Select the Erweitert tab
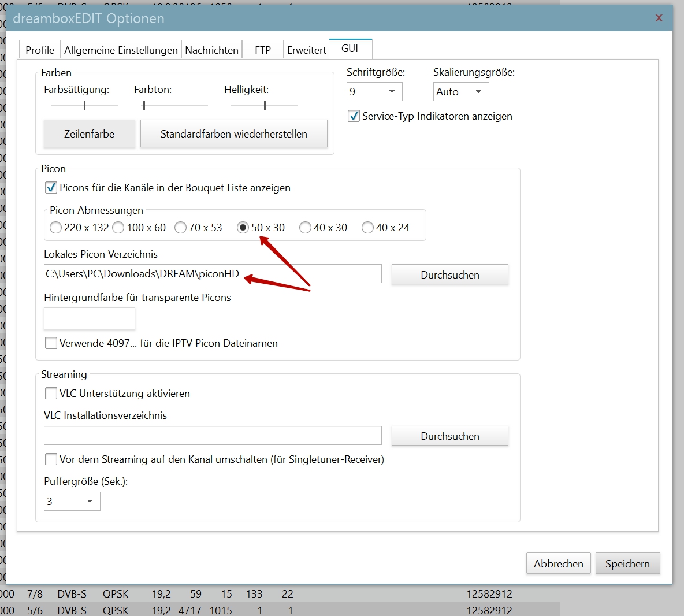Viewport: 684px width, 616px height. [x=306, y=50]
